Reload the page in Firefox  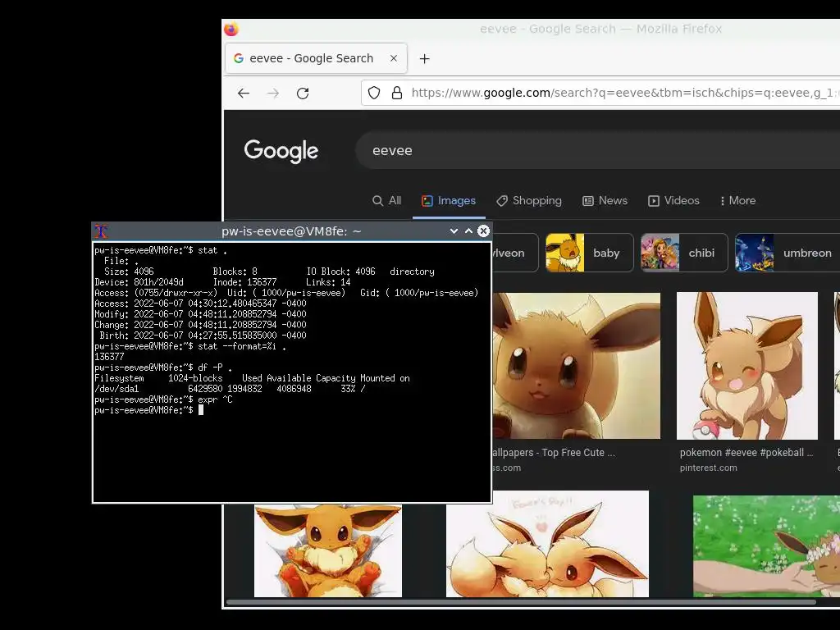(x=303, y=94)
